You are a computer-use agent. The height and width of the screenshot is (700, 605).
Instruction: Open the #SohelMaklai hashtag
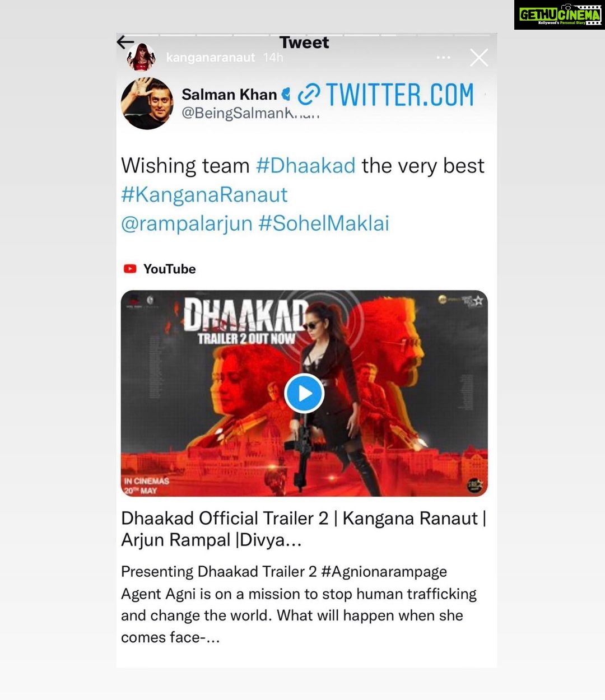click(x=324, y=223)
